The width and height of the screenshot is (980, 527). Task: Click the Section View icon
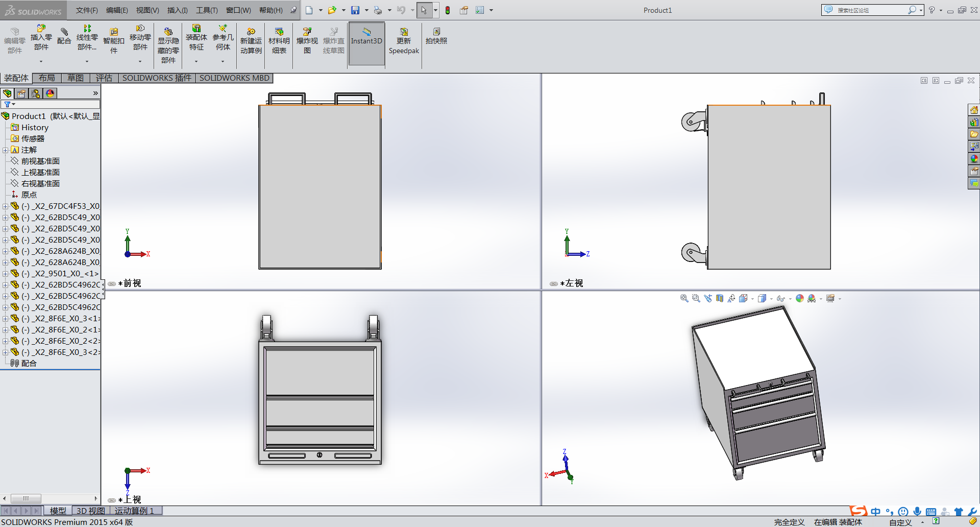(x=720, y=298)
